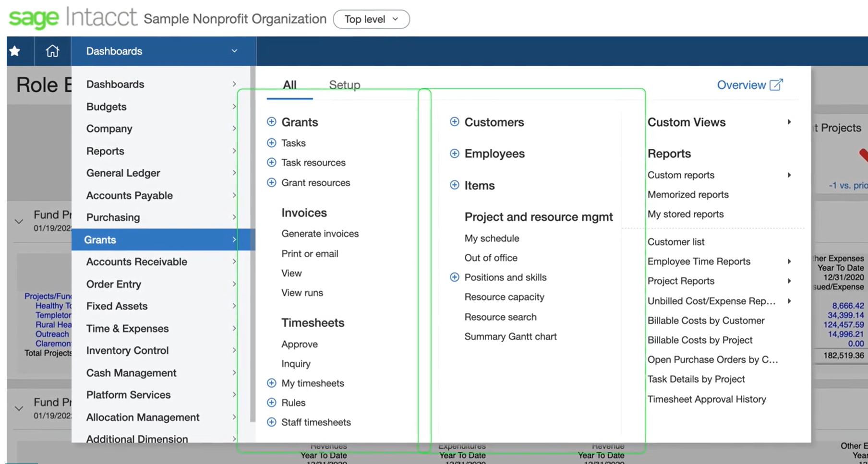Select the highlighted Grants module
Image resolution: width=868 pixels, height=464 pixels.
pyautogui.click(x=163, y=239)
